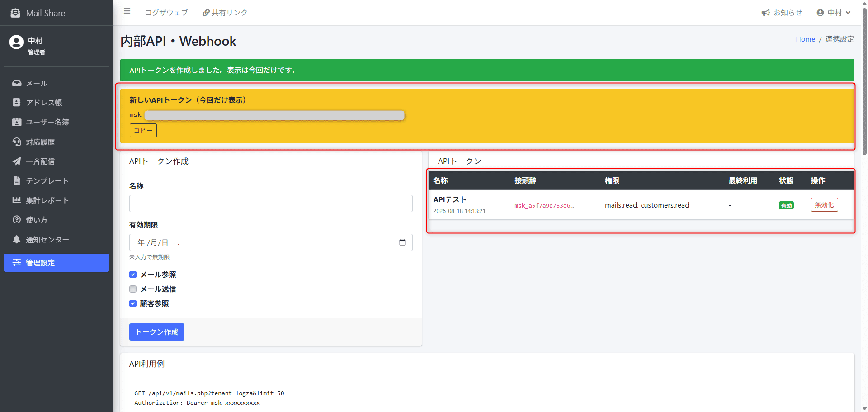Click the 接頭辞 column header
Screen dimensions: 868x412
click(525, 180)
